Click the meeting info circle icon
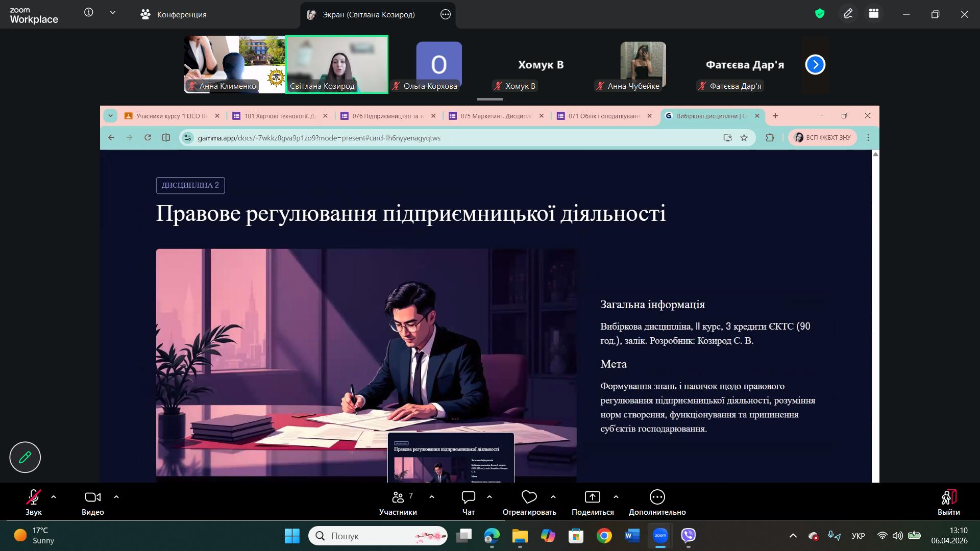 tap(89, 13)
